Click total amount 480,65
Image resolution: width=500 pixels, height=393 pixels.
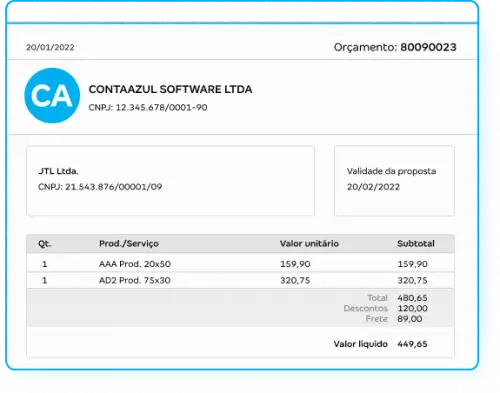412,298
